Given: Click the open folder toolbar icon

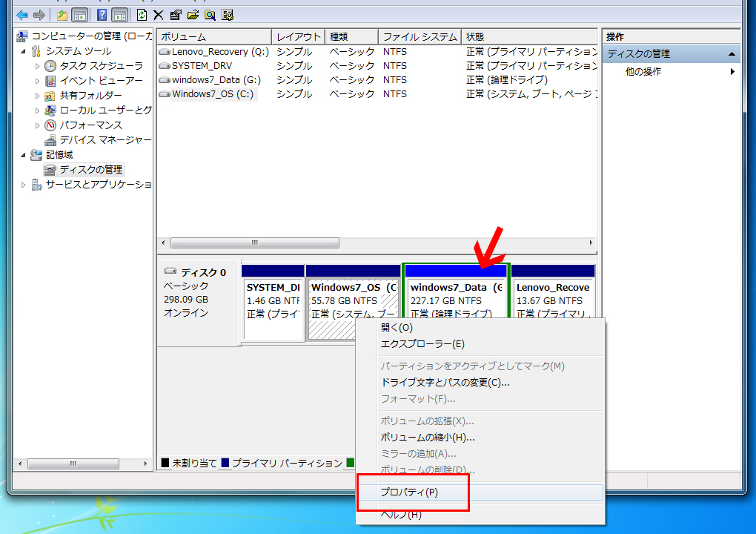Looking at the screenshot, I should pyautogui.click(x=193, y=15).
